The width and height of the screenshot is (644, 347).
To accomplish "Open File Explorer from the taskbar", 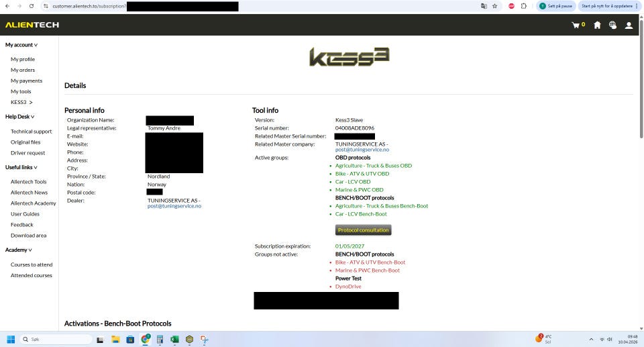I will tap(115, 339).
